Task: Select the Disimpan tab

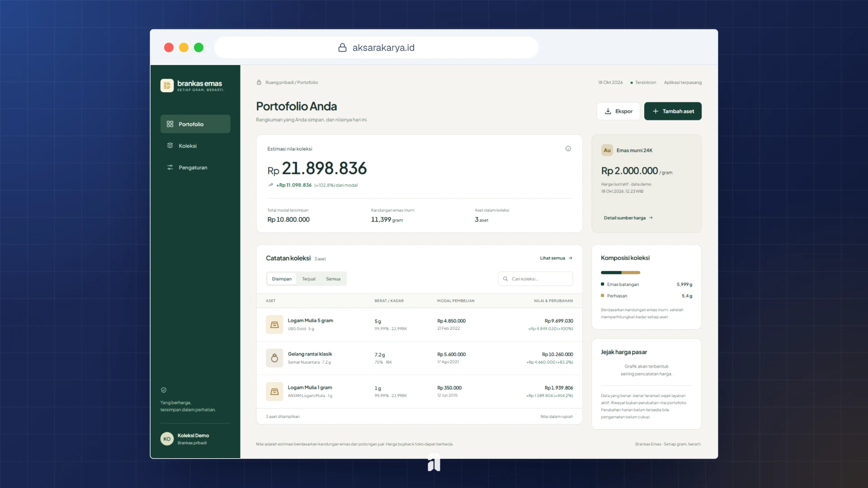Action: tap(282, 279)
